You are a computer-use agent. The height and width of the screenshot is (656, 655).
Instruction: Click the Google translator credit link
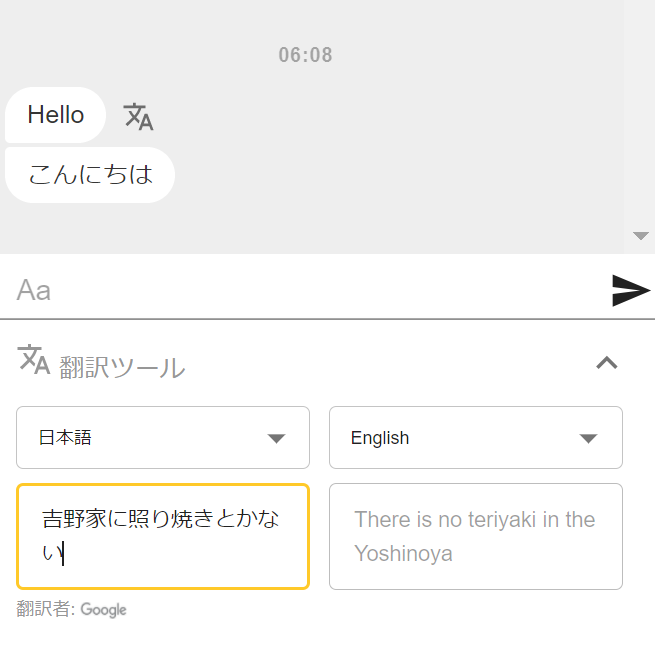(103, 610)
